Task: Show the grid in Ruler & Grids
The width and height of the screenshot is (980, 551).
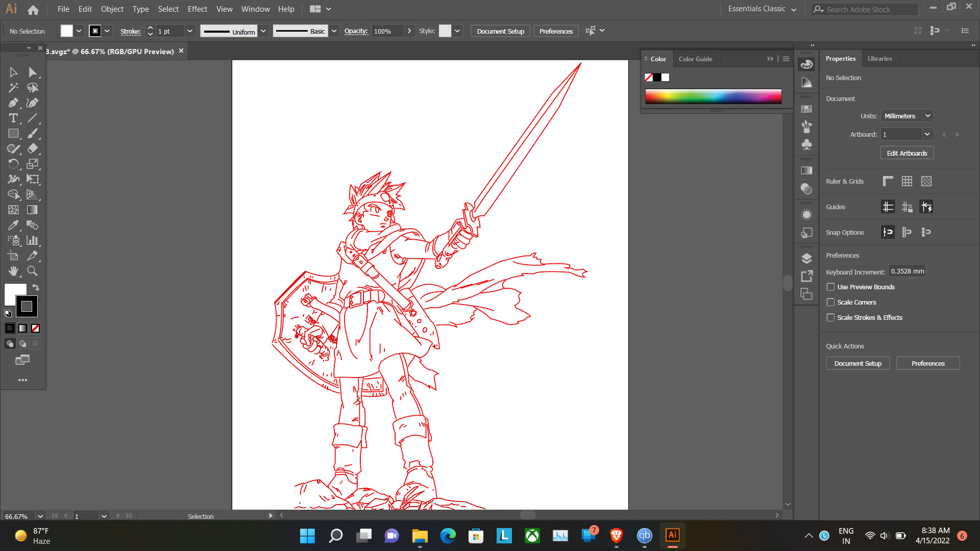Action: (907, 181)
